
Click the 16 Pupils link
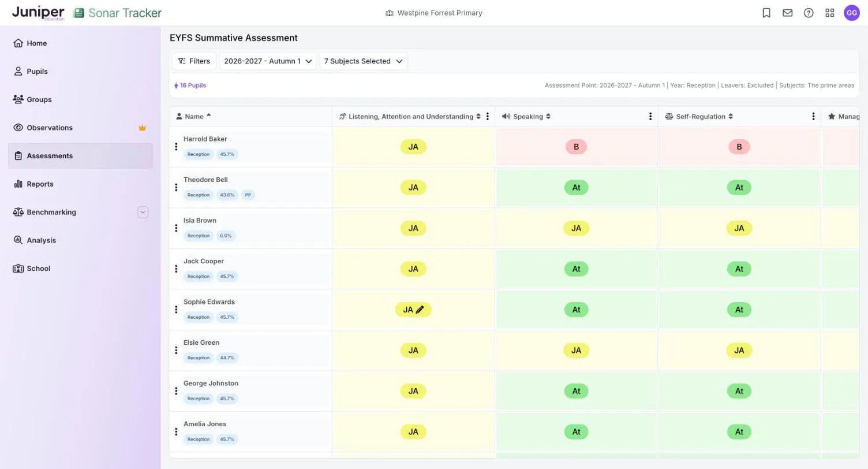click(190, 85)
